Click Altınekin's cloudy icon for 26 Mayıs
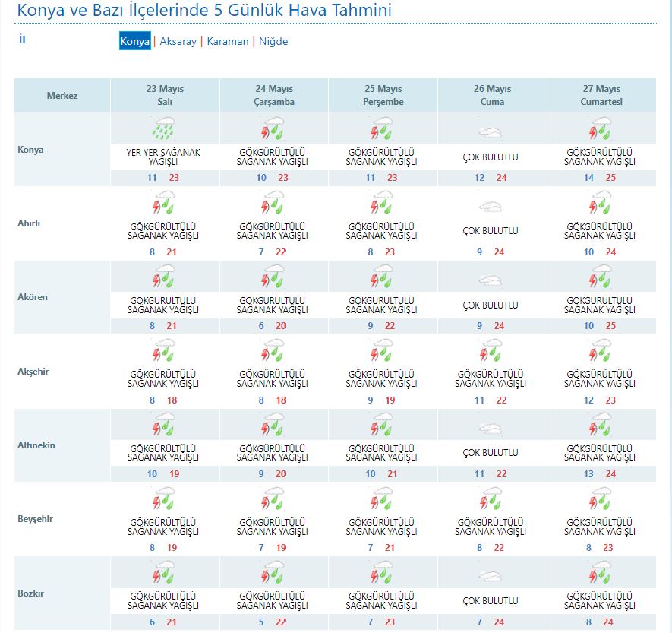Screen dimensions: 672x633 tap(492, 428)
